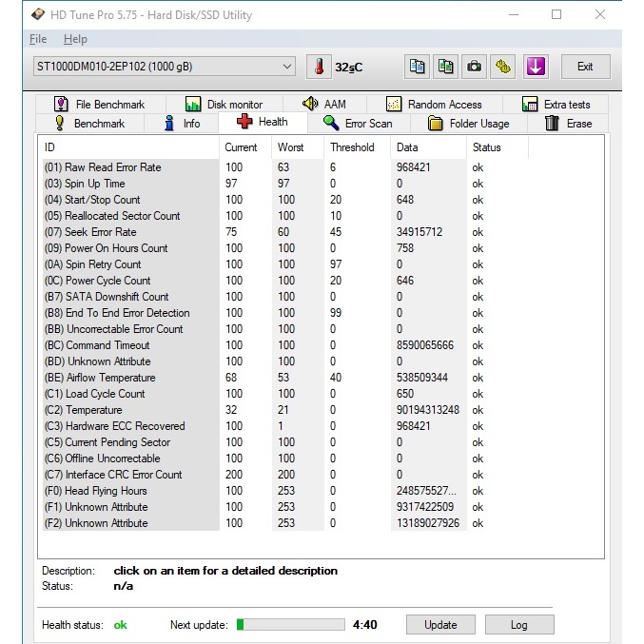Click the camera save screenshot icon
The width and height of the screenshot is (644, 644).
click(474, 67)
